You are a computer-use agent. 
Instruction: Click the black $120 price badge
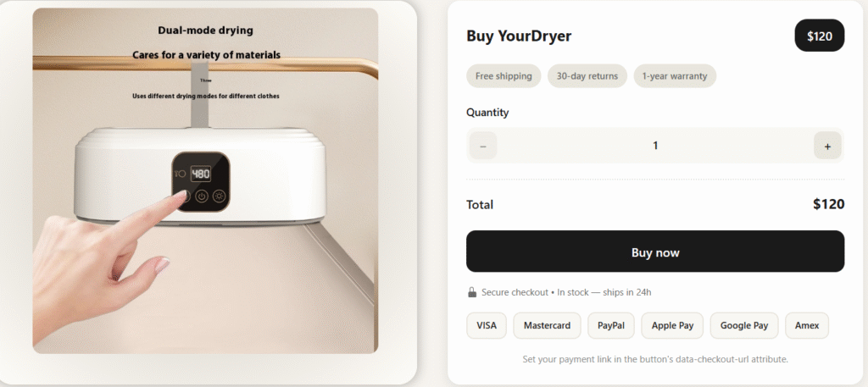[x=820, y=36]
